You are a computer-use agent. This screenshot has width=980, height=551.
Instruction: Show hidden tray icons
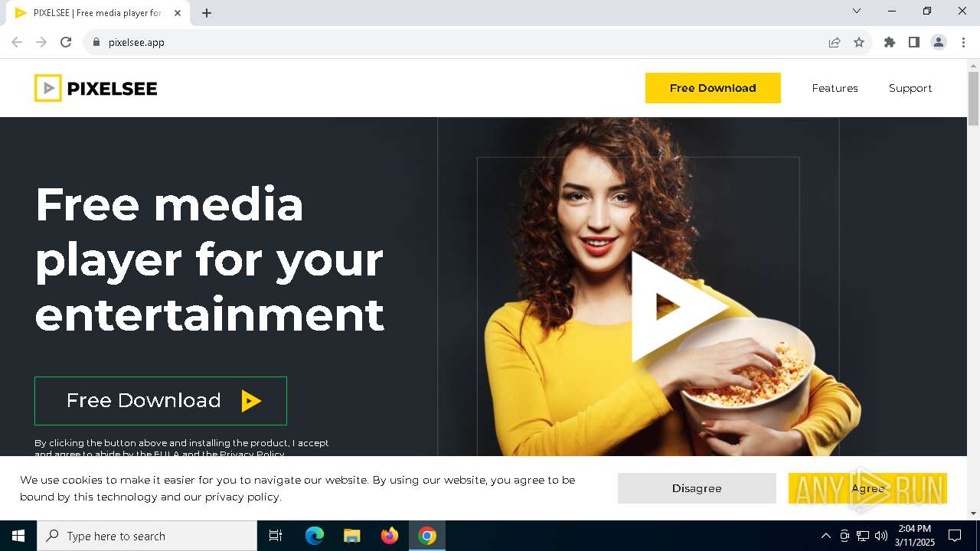coord(825,536)
